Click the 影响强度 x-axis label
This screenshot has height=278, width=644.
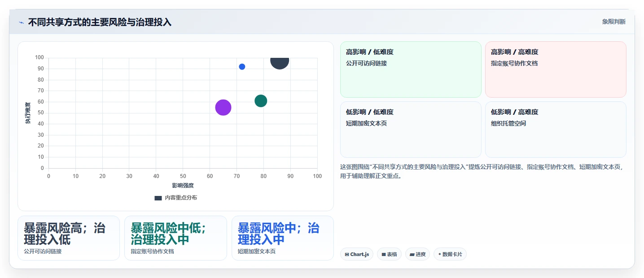(x=183, y=186)
